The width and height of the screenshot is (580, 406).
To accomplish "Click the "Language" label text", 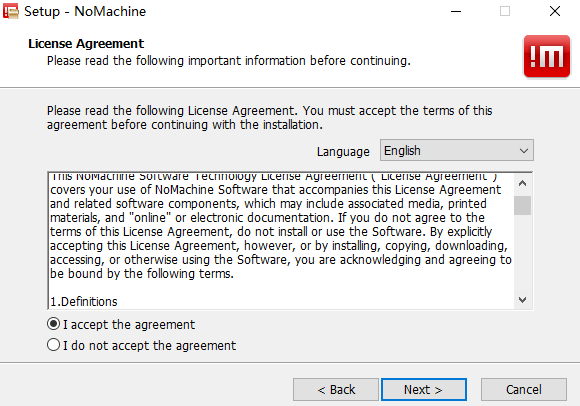I will pos(343,152).
